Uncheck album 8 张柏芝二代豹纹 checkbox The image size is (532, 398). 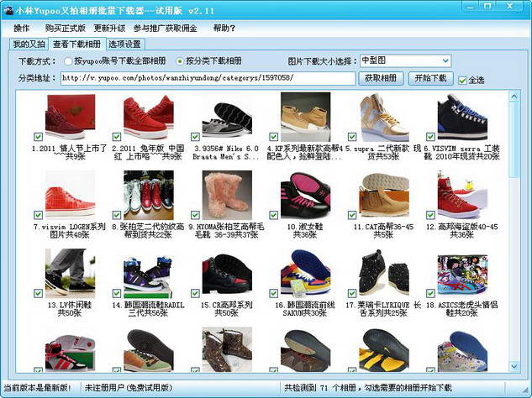coord(116,215)
